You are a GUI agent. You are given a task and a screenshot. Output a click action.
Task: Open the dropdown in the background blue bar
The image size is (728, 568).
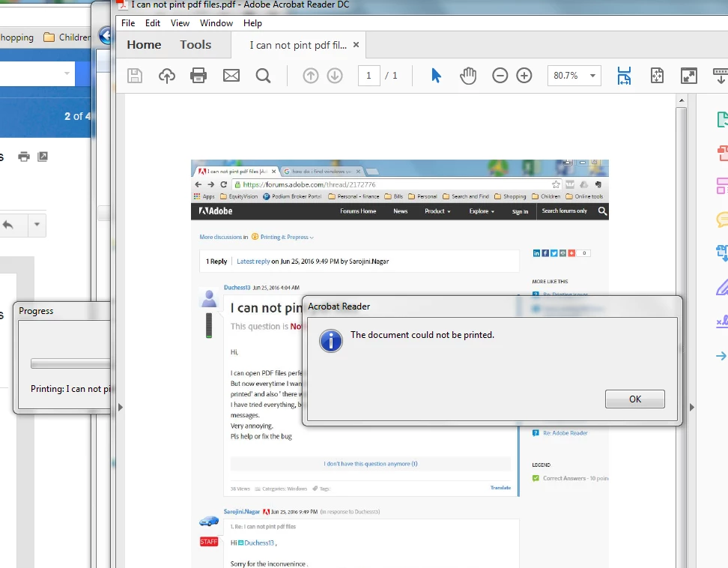(67, 73)
